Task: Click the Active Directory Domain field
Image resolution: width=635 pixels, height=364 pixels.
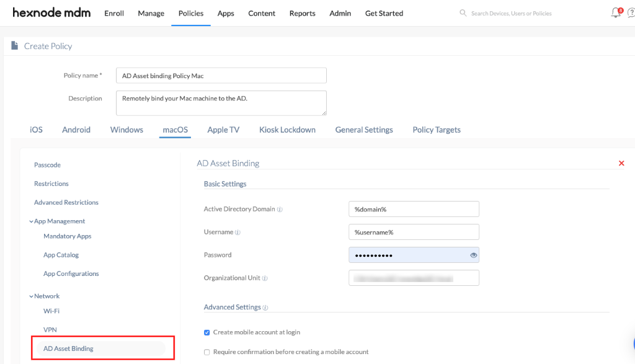Action: [x=414, y=209]
